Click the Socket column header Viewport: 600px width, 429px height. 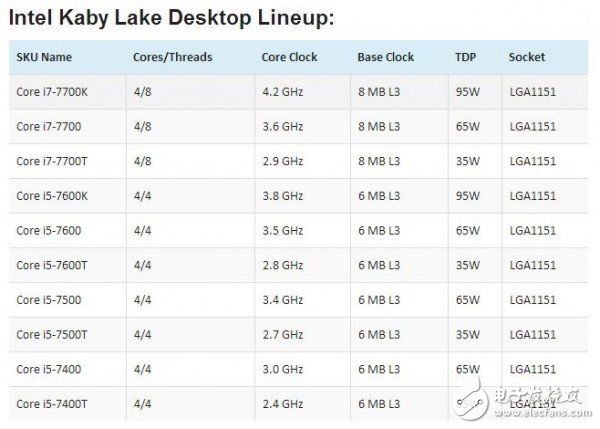click(x=527, y=57)
